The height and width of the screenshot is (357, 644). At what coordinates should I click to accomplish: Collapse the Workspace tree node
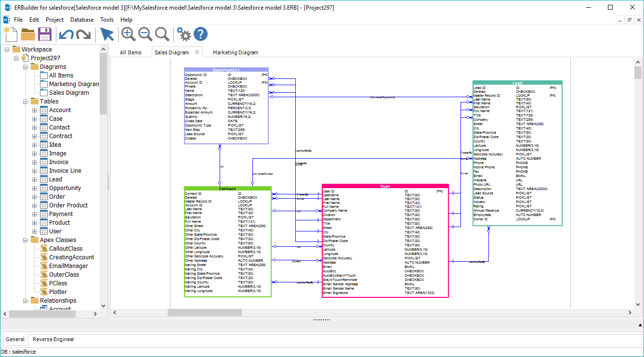(7, 50)
